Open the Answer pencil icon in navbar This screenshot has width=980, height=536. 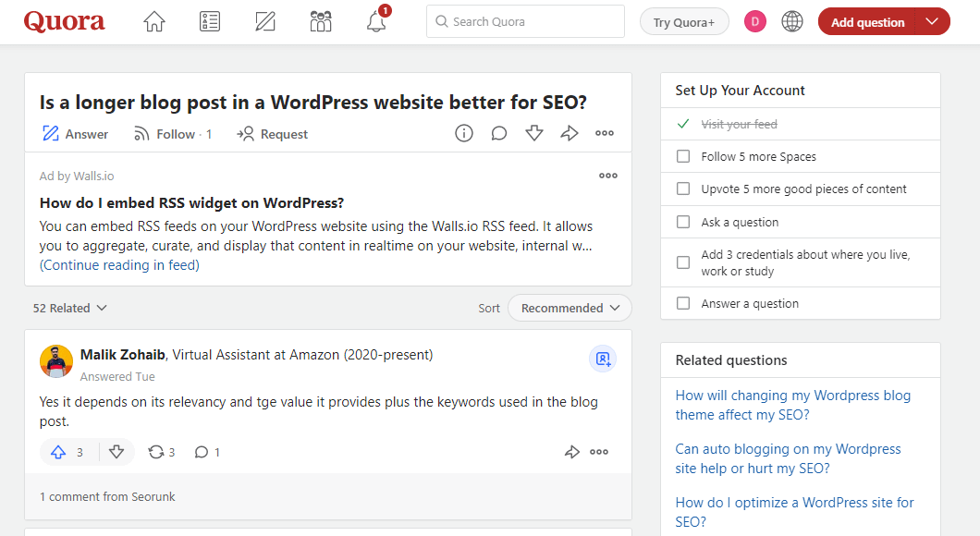(x=265, y=22)
